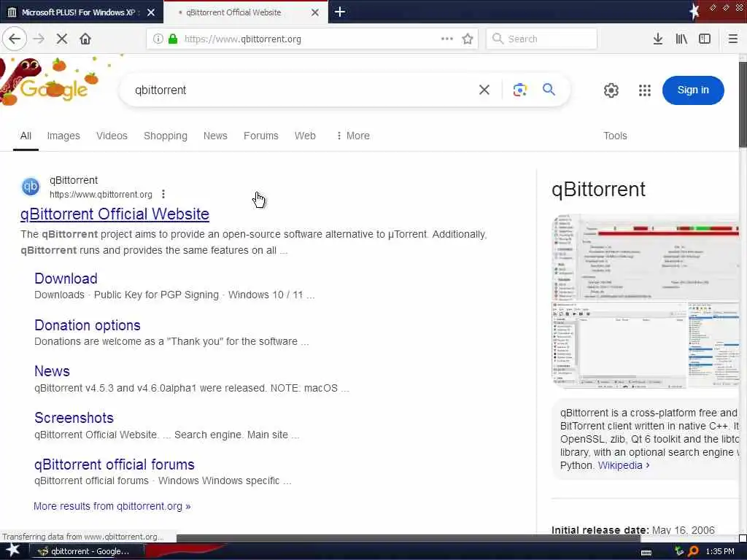Open the lower-left qBittorrent window screenshot
The image size is (747, 560).
[x=619, y=345]
